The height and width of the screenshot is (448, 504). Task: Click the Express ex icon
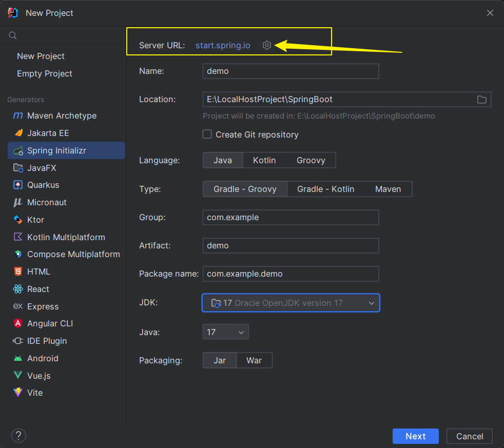point(18,306)
